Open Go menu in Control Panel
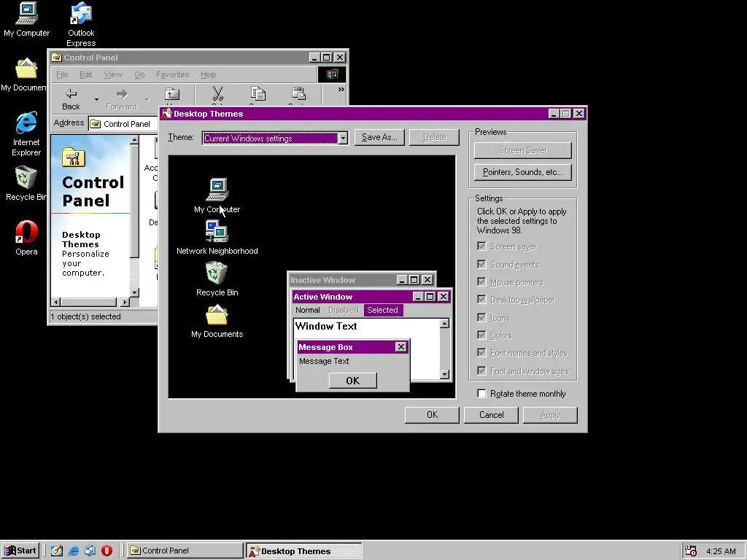The image size is (747, 560). point(139,75)
